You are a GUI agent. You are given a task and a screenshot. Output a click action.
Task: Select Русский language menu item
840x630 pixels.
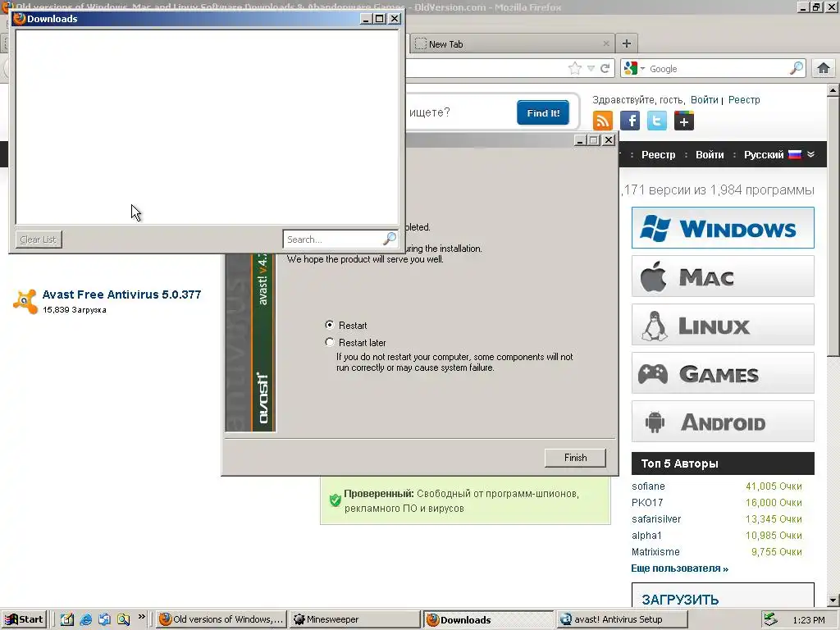pyautogui.click(x=764, y=155)
